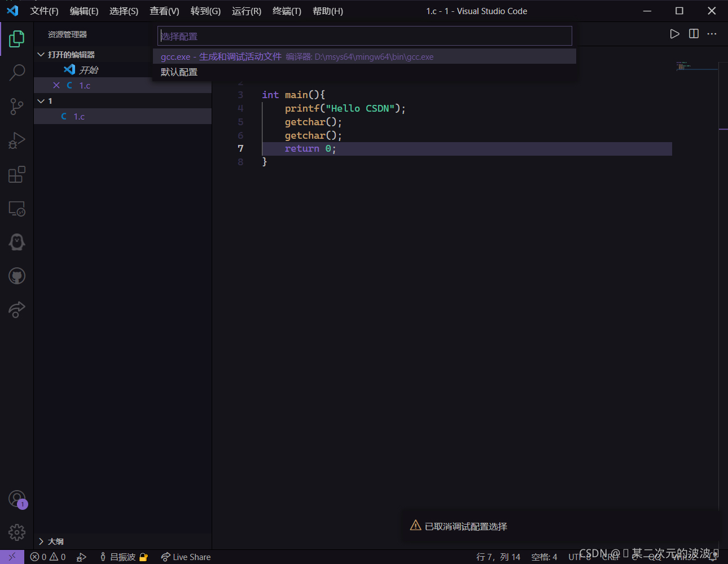Open the Search view

[x=17, y=72]
